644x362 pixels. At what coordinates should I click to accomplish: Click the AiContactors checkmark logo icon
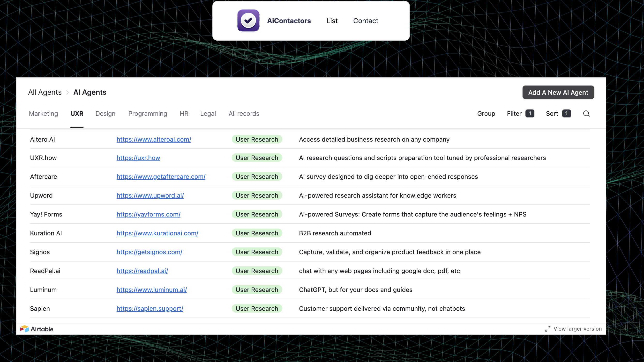click(248, 21)
